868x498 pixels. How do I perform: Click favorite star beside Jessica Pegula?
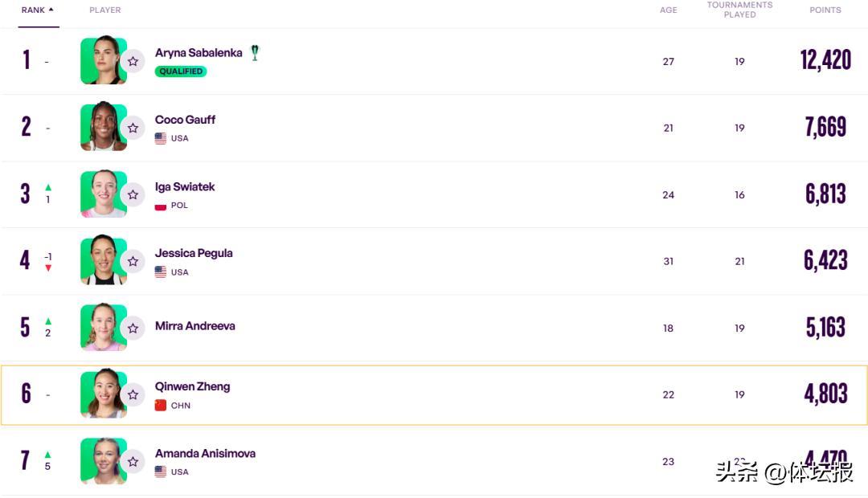tap(133, 261)
